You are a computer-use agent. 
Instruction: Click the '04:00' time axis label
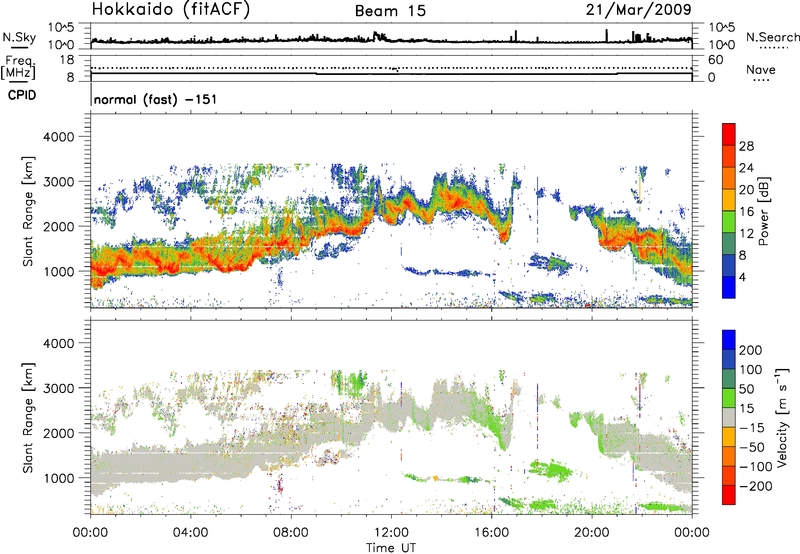191,533
